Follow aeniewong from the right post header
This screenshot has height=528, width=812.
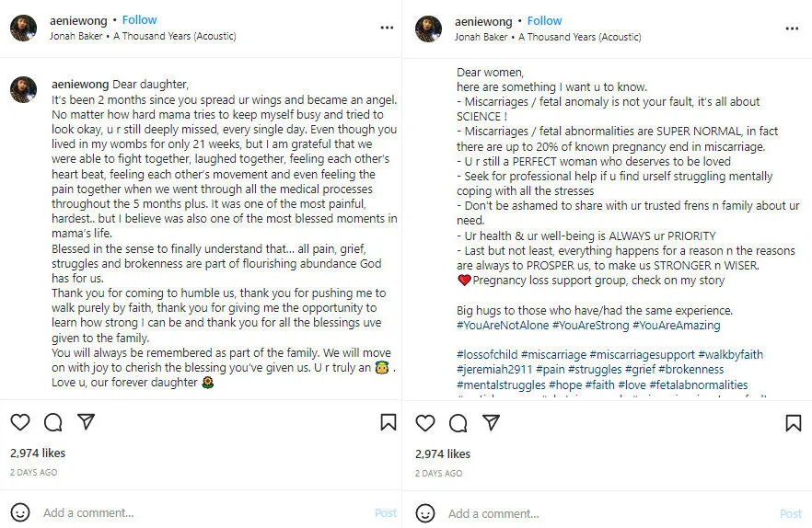pos(545,20)
